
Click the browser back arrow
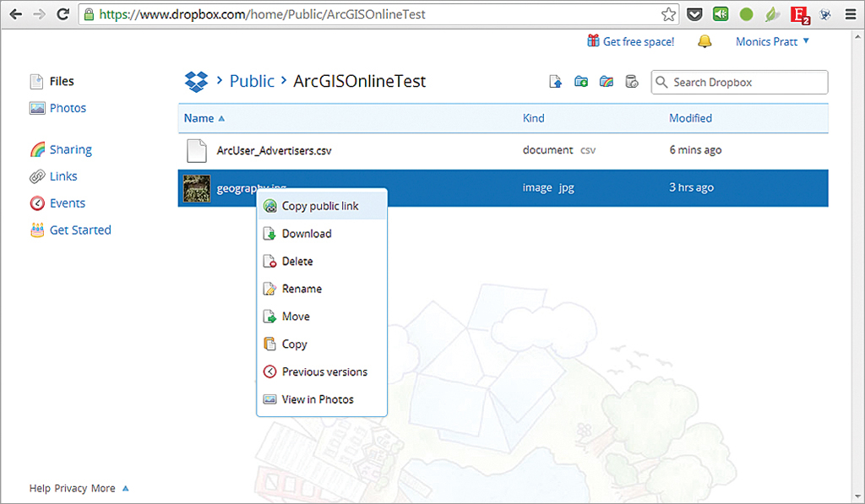(x=16, y=14)
